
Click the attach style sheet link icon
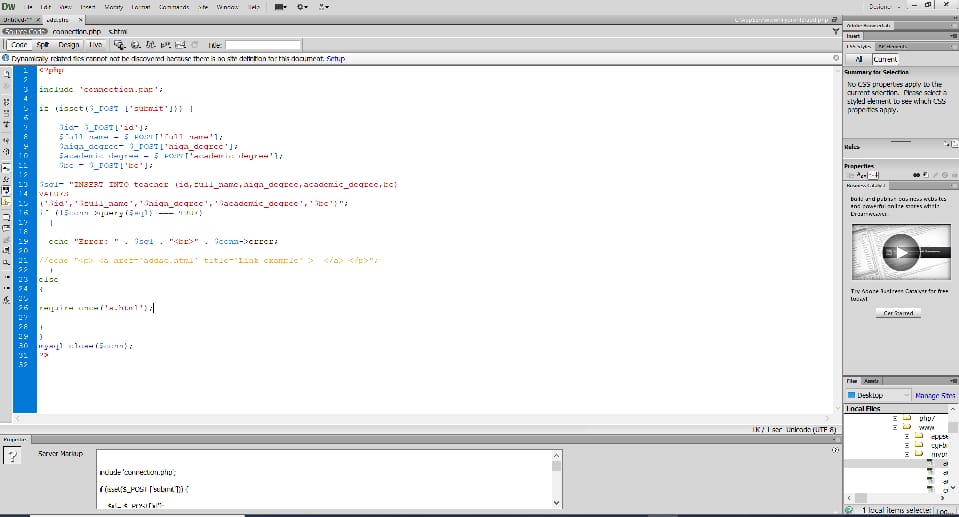tap(918, 174)
